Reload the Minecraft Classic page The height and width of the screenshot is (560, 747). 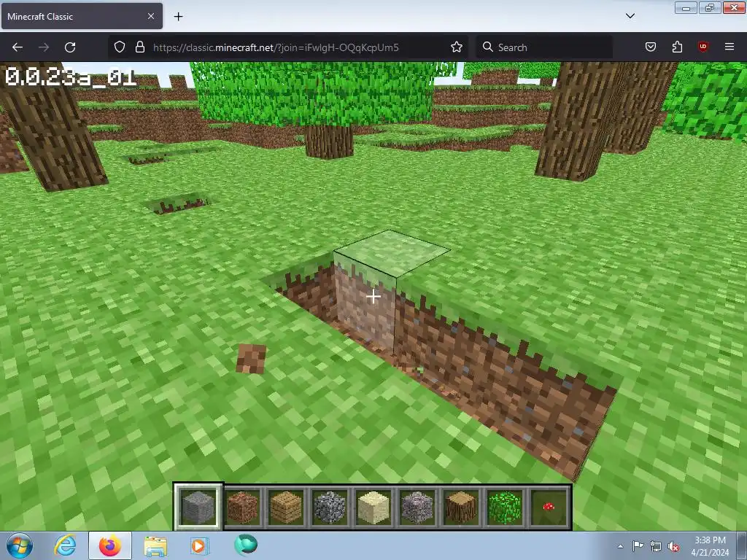(70, 47)
